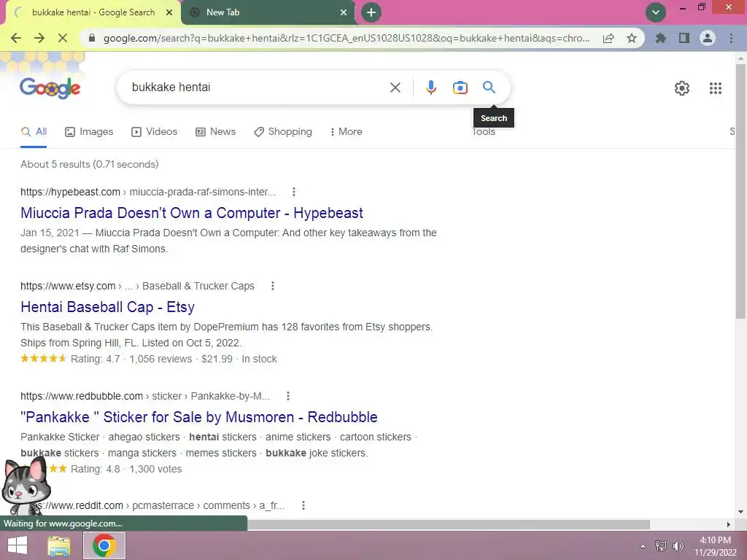The height and width of the screenshot is (560, 747).
Task: Click the Rating: 4.8 1,300 votes text
Action: click(x=126, y=469)
